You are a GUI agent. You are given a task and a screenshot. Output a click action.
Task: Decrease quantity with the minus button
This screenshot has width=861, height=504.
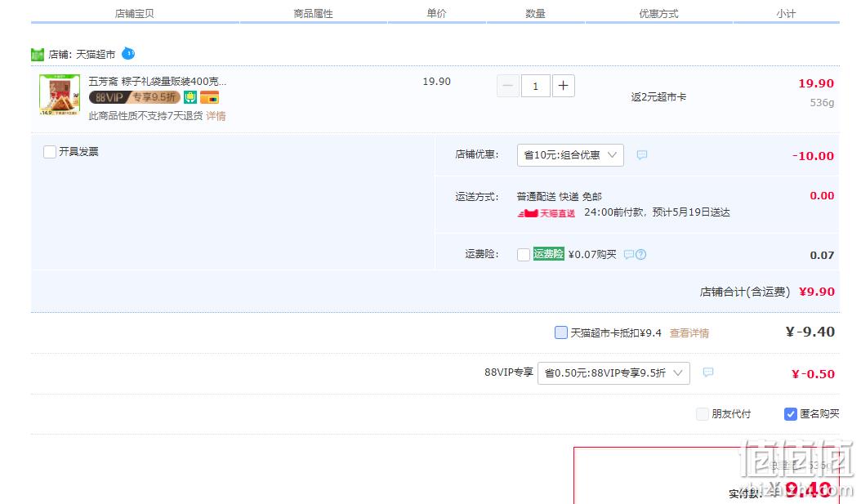tap(508, 86)
